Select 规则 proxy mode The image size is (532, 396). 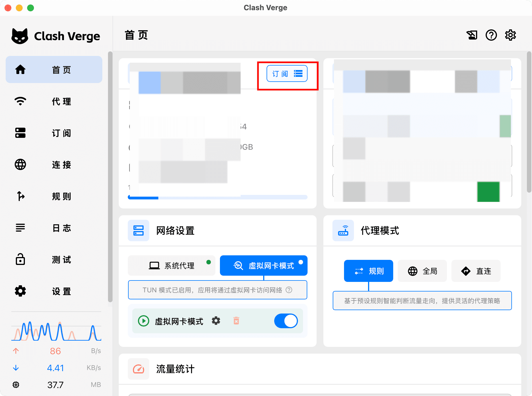pyautogui.click(x=369, y=271)
